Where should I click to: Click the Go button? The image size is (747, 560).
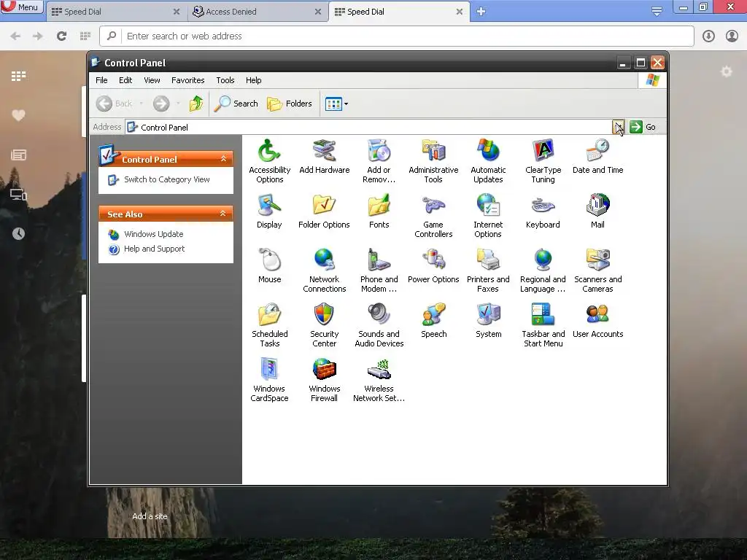tap(643, 127)
